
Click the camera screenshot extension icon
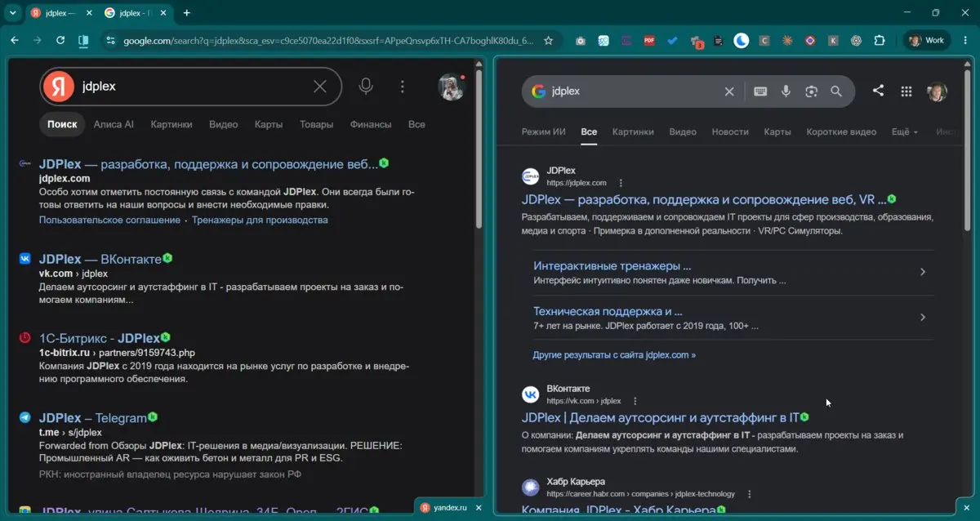click(x=580, y=40)
